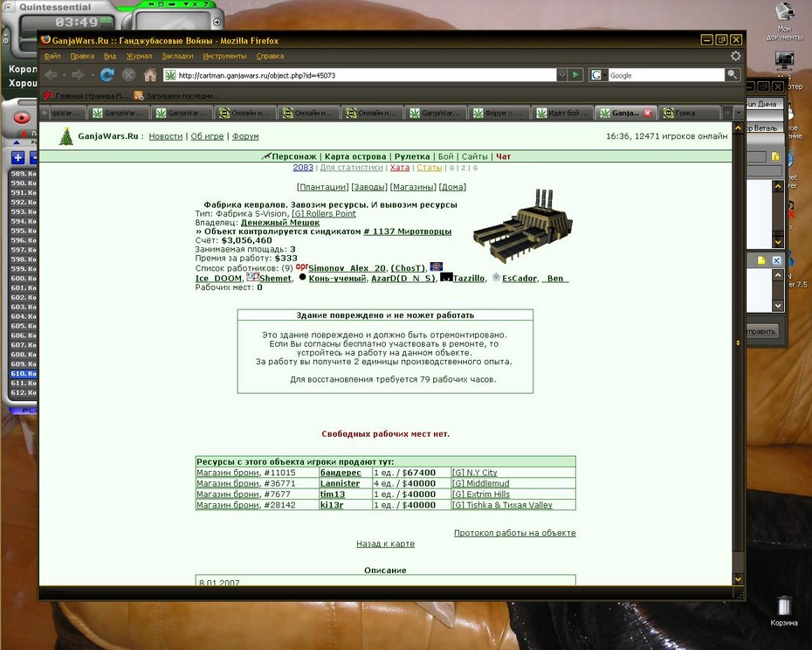
Task: Open the address bar history dropdown
Action: pos(562,75)
